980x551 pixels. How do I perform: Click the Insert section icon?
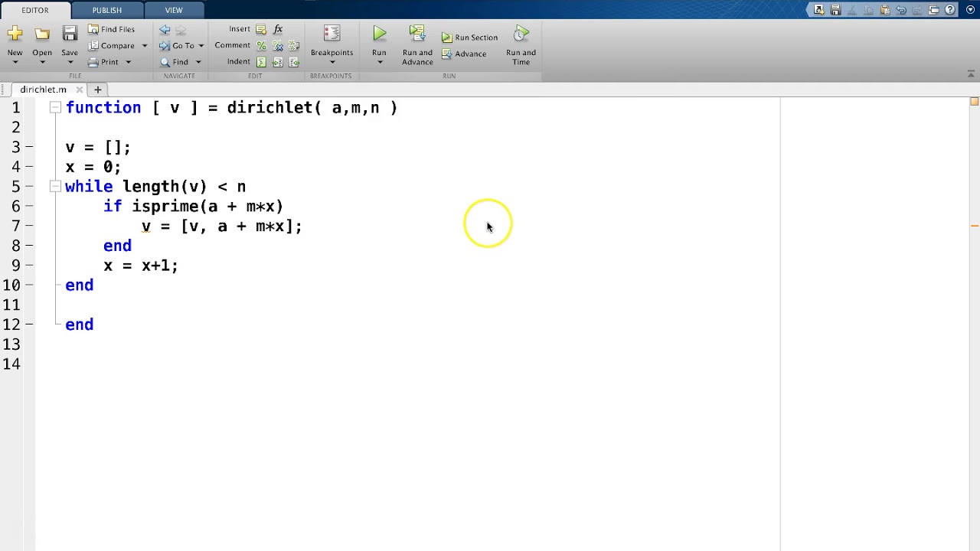tap(261, 29)
